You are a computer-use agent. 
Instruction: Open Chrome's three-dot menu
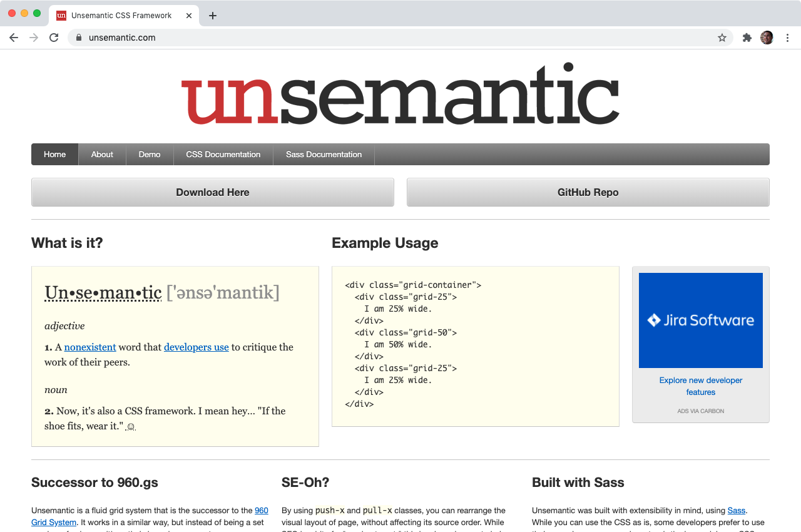click(x=787, y=38)
